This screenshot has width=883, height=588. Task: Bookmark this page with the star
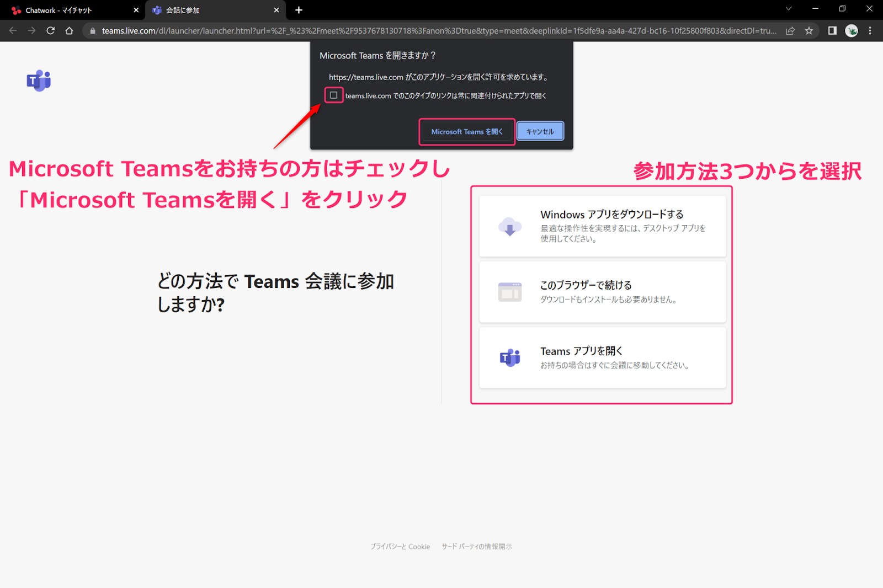click(809, 31)
